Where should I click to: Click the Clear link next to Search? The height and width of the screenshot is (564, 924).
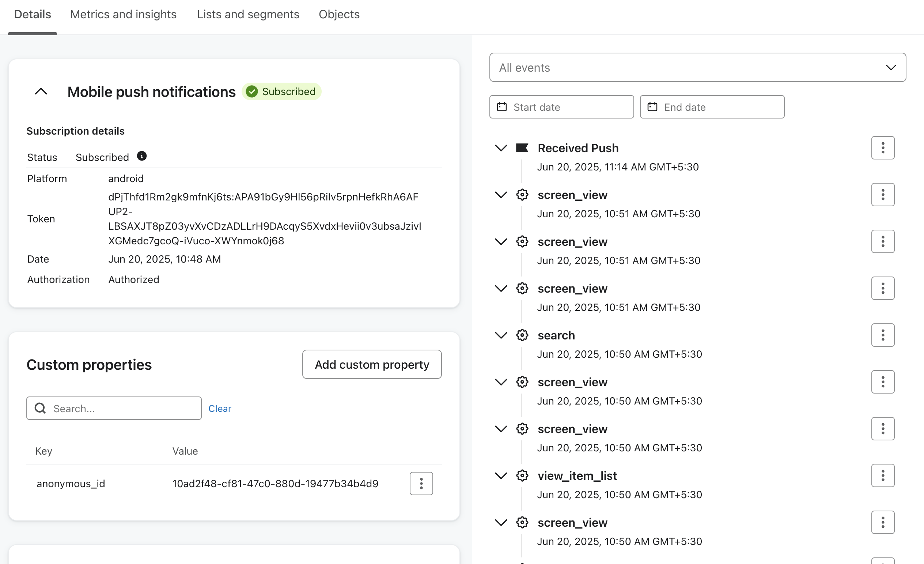220,409
